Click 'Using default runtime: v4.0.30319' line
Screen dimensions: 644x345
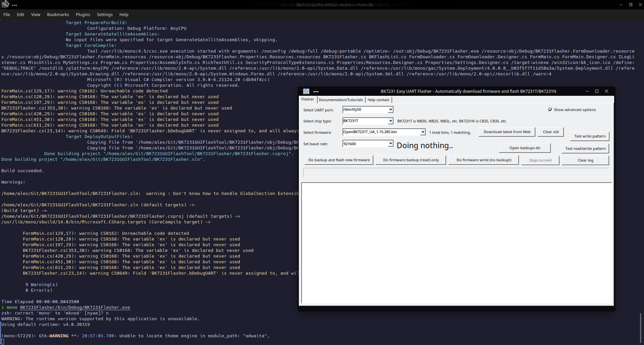(x=46, y=324)
